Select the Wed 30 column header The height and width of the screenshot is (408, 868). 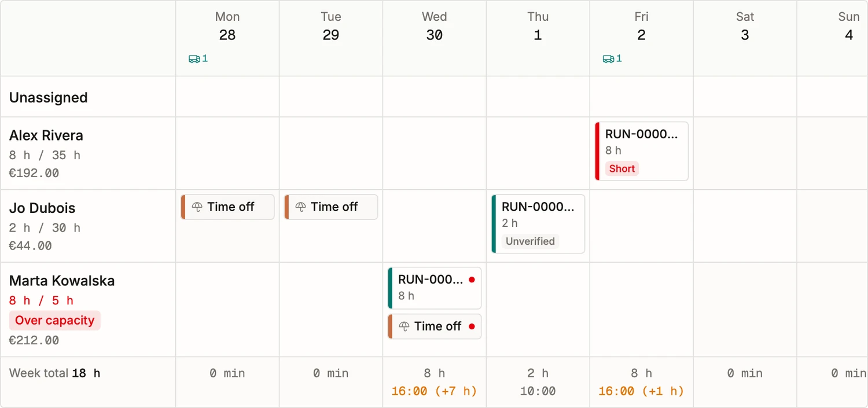(x=435, y=38)
